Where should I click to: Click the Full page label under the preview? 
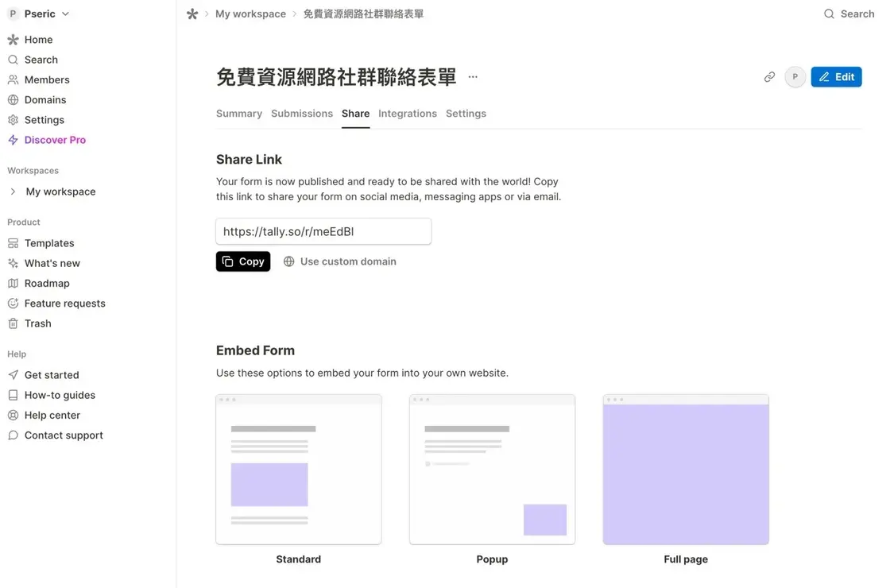coord(686,559)
